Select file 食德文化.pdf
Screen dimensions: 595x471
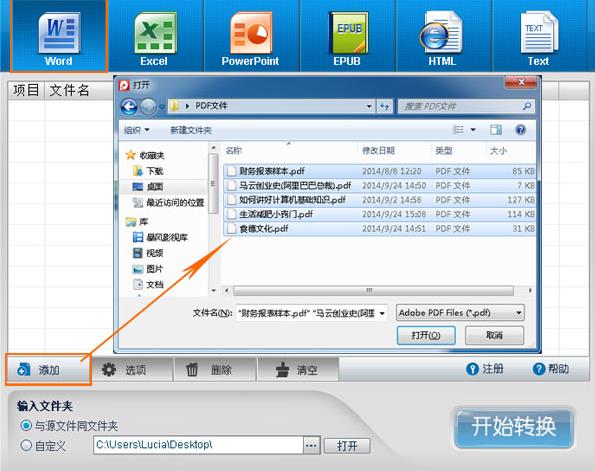coord(379,229)
